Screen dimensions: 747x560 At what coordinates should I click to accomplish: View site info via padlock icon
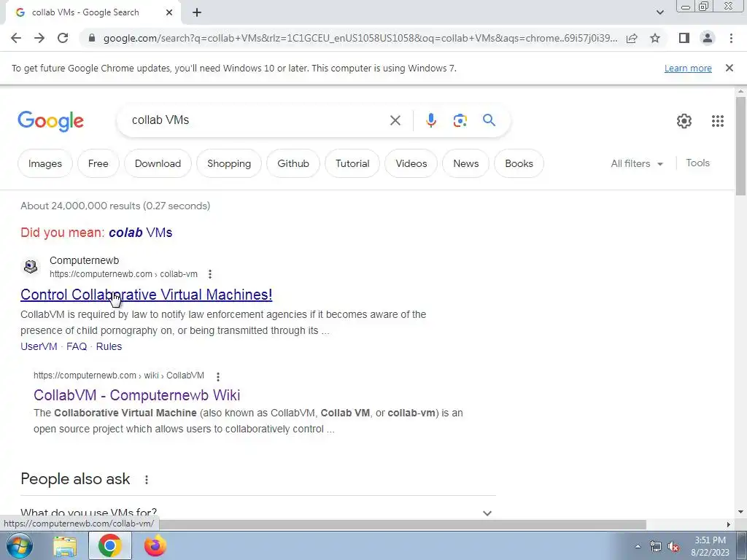92,38
